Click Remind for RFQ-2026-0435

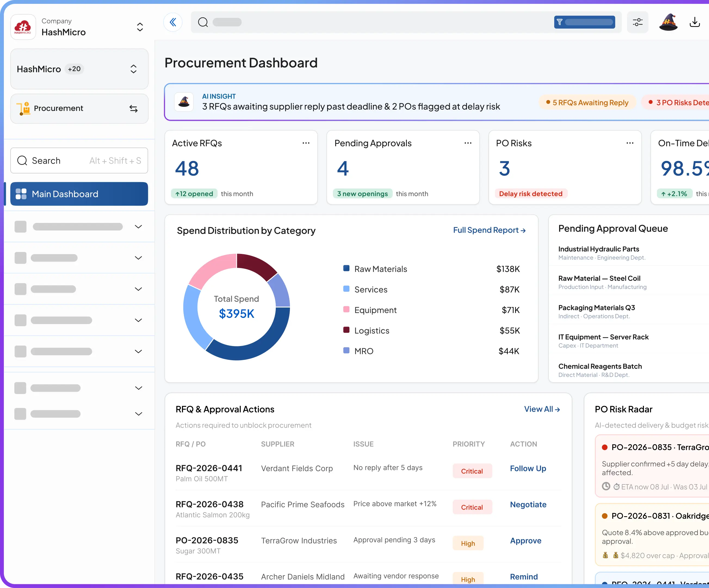(524, 577)
